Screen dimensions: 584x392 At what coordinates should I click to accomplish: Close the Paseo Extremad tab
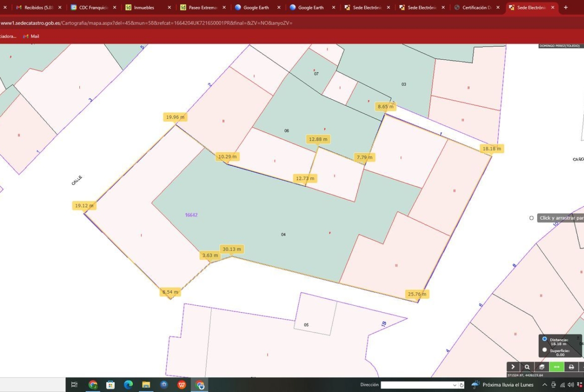coord(224,7)
